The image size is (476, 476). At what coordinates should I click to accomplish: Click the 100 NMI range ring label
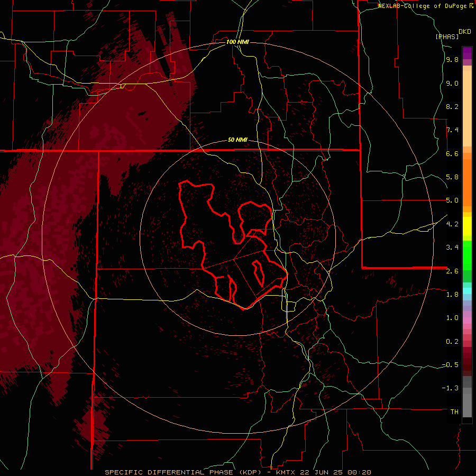(237, 42)
